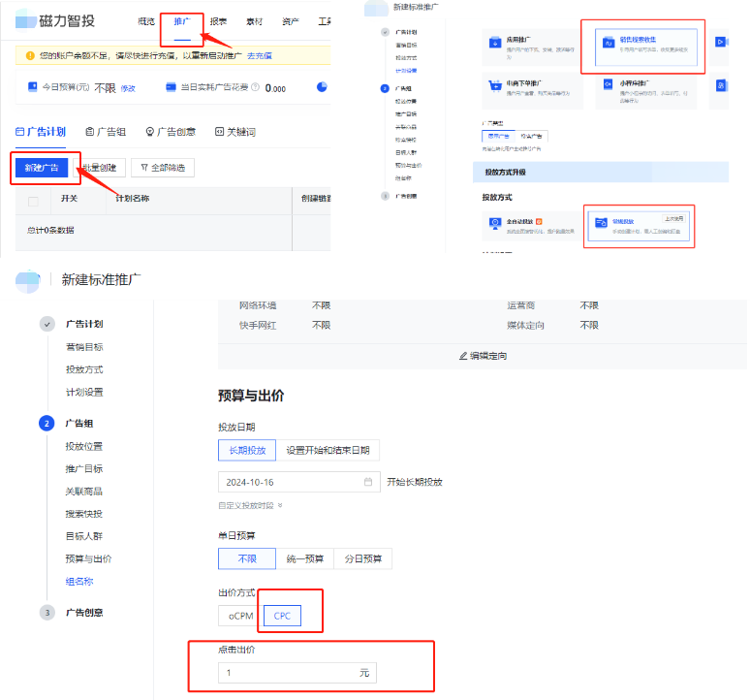Click step 3 circle beside 广告创意 on 预算与出价 page
Screen dimensions: 750x700
point(47,613)
